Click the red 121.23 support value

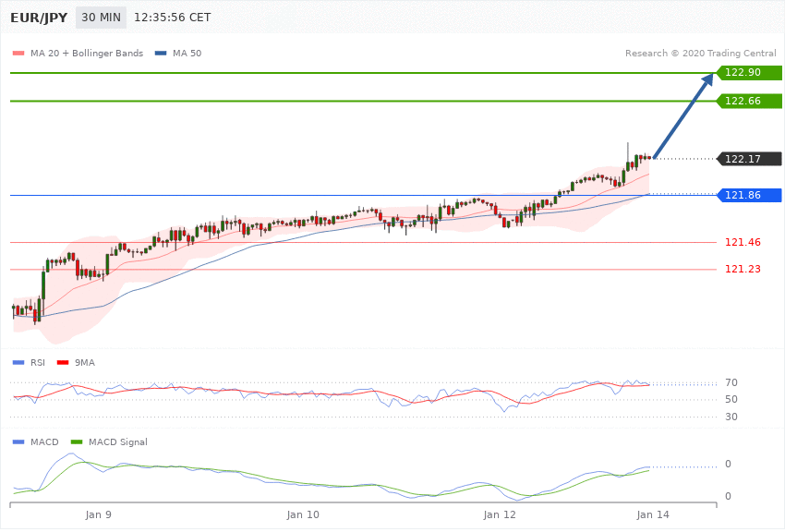point(743,270)
